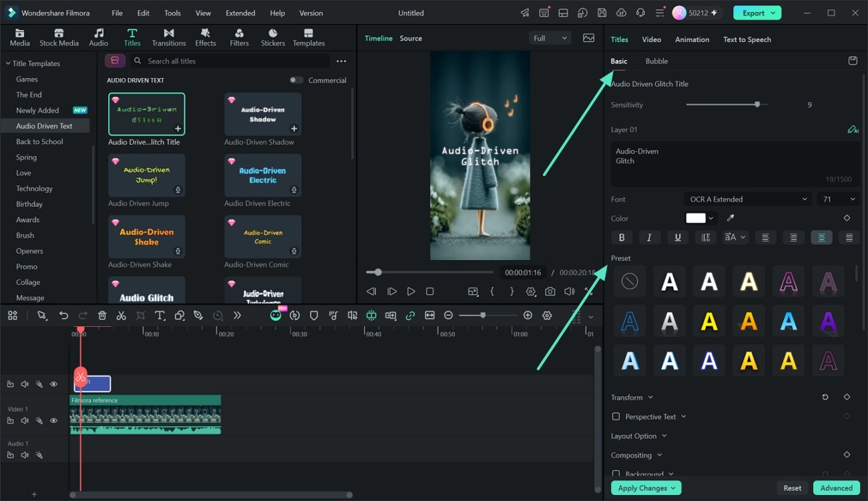Delete clip using the timeline trash icon
Viewport: 868px width, 501px height.
point(102,316)
